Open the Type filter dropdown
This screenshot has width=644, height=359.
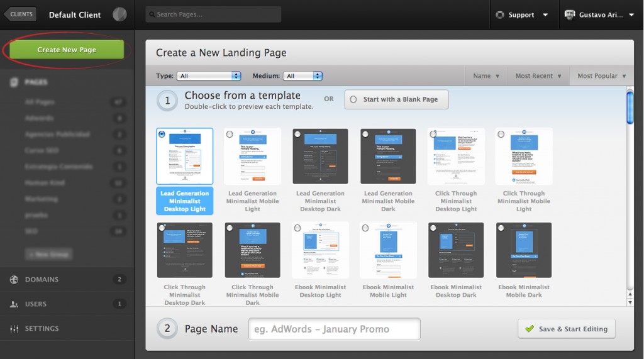209,76
